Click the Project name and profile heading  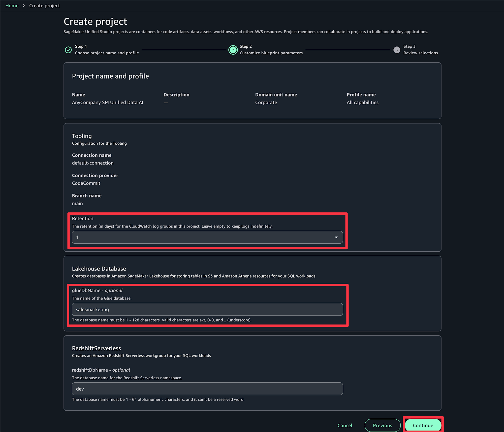(x=110, y=76)
